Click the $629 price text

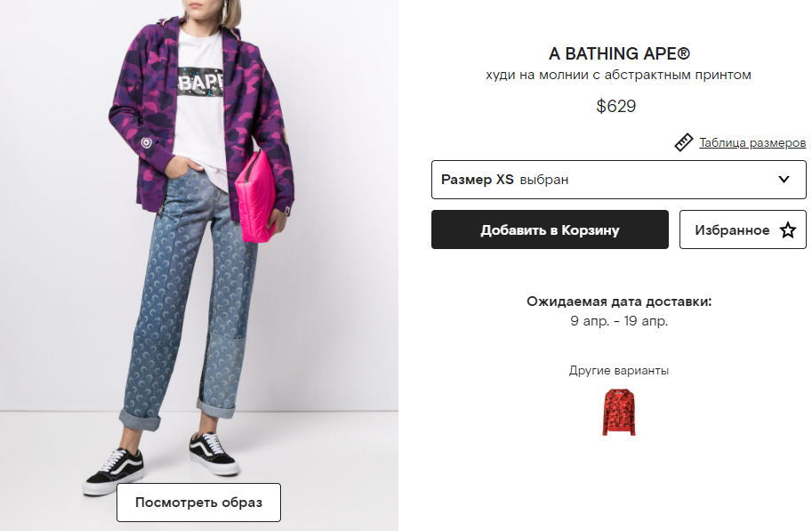click(x=615, y=106)
